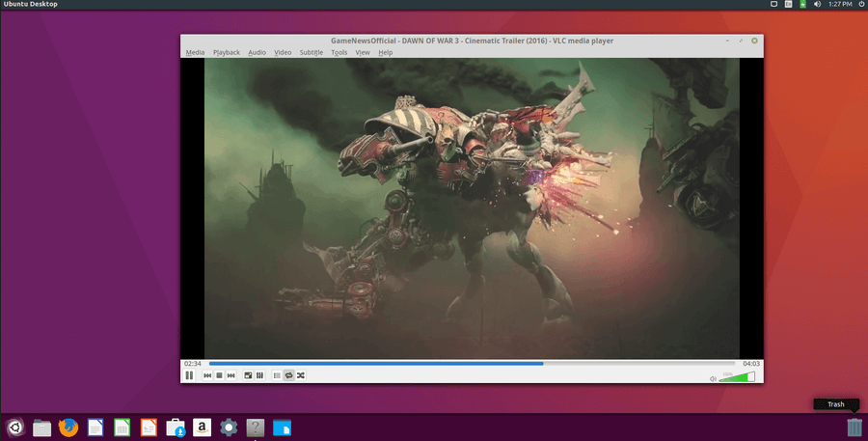Show extended settings panel
Viewport: 868px width, 441px height.
(x=259, y=375)
